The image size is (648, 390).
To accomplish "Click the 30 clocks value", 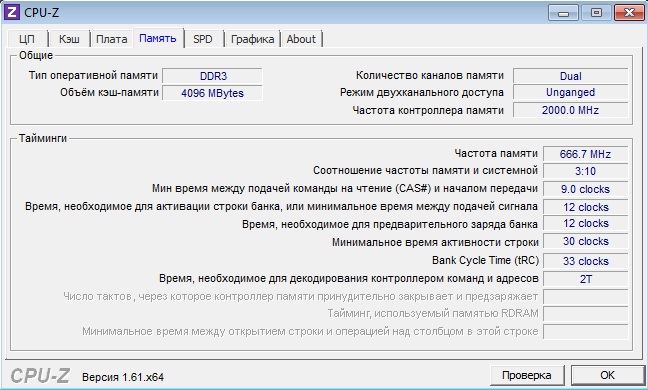I will point(586,241).
